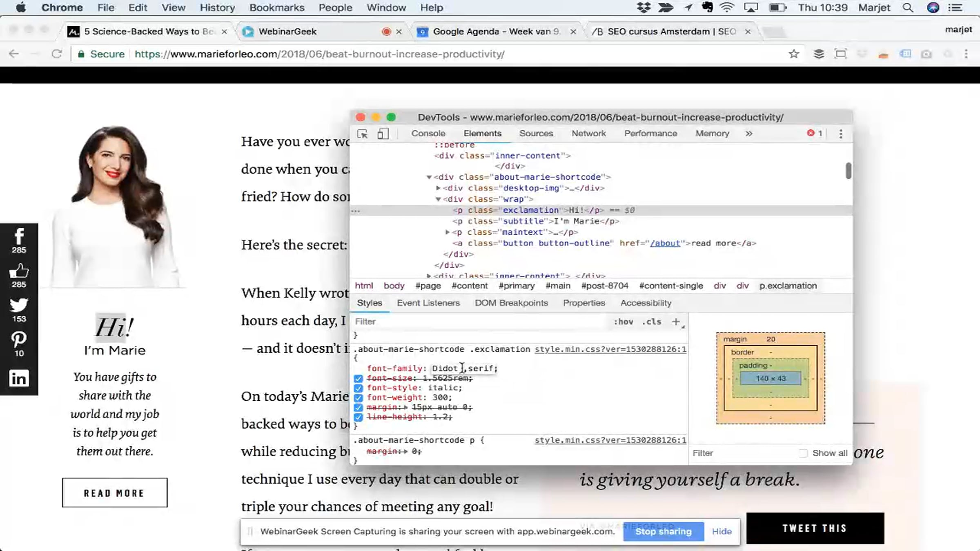Toggle the device toolbar icon in DevTools
The image size is (980, 551).
[x=383, y=134]
